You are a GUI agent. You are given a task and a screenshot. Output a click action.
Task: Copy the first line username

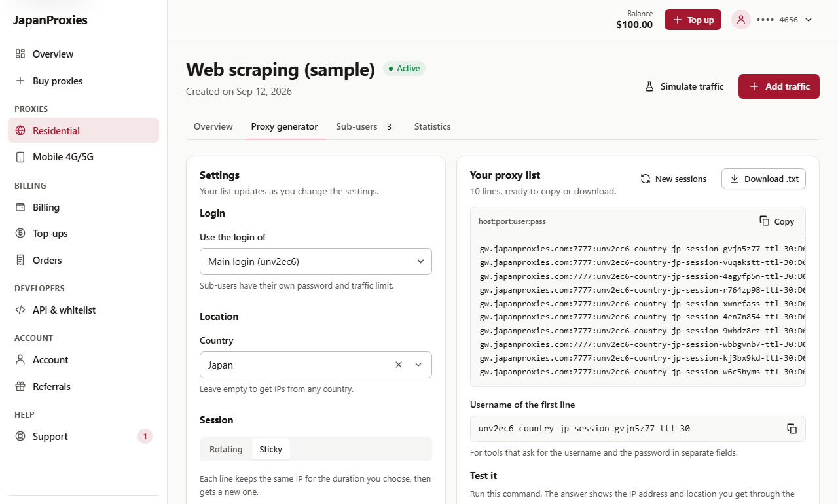(792, 429)
